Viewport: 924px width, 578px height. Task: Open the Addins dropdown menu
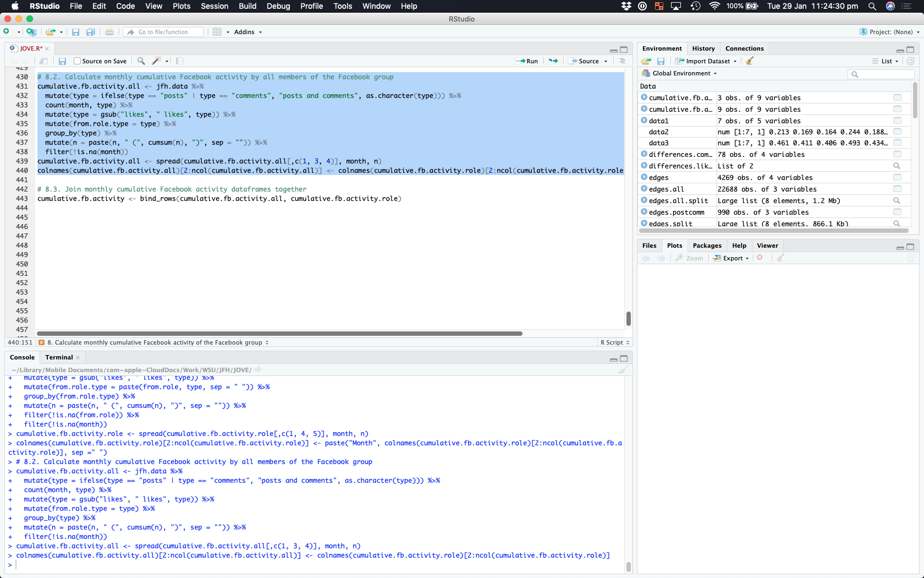click(x=248, y=32)
